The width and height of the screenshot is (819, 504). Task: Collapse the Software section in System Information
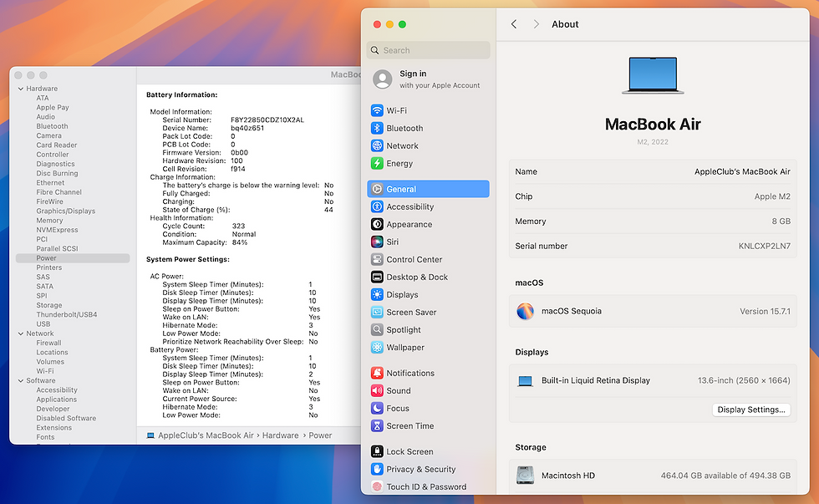(21, 381)
